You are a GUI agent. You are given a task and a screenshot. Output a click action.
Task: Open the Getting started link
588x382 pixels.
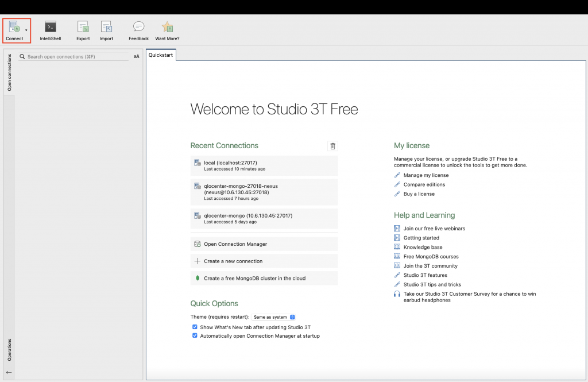click(421, 238)
